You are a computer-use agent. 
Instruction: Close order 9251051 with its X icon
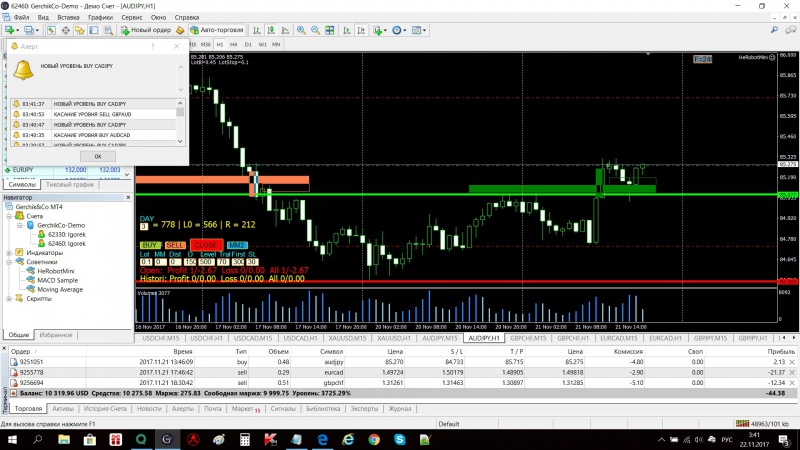pyautogui.click(x=792, y=362)
